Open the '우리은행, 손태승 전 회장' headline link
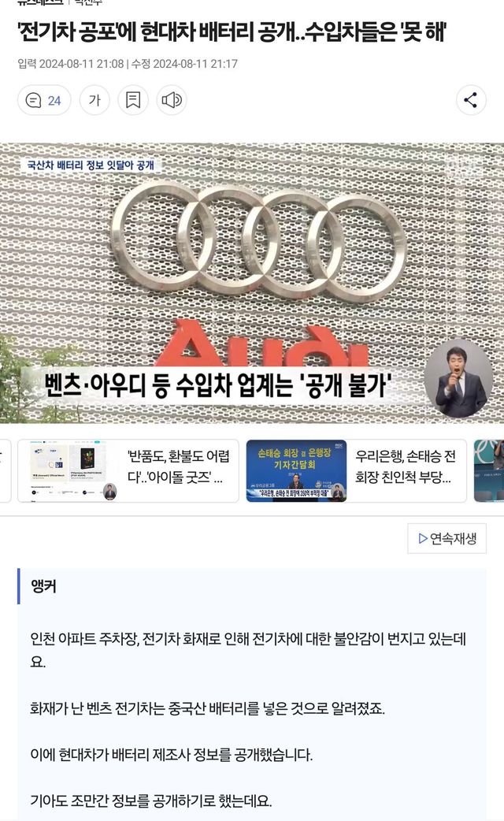504x821 pixels. [x=406, y=466]
